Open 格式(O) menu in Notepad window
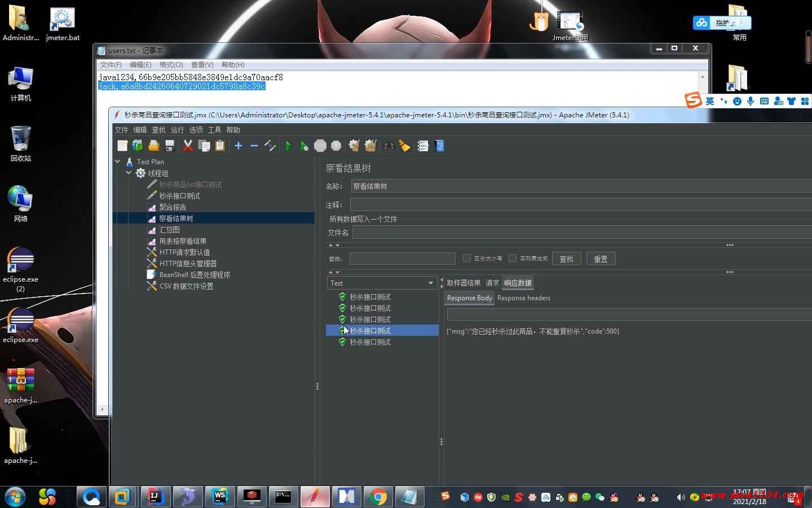 coord(171,65)
